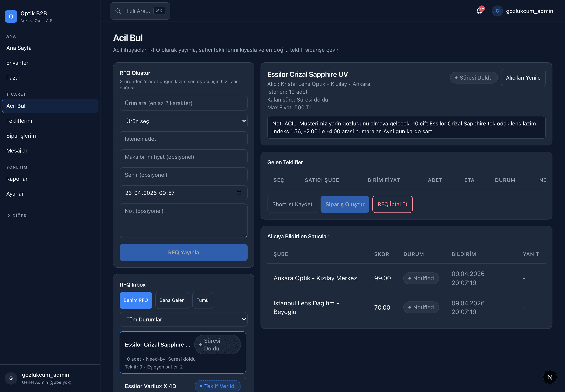Click Notified badge for Ankara Optik
This screenshot has height=392, width=565.
pos(421,278)
